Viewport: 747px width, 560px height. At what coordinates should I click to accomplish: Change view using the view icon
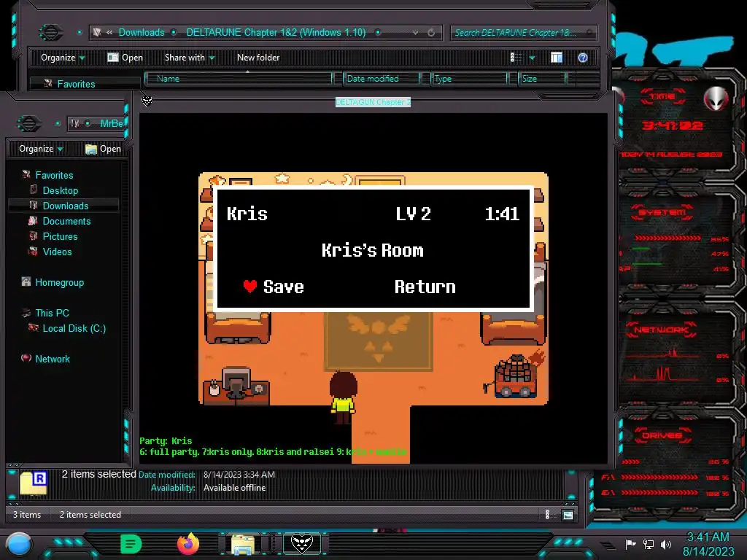(x=516, y=58)
